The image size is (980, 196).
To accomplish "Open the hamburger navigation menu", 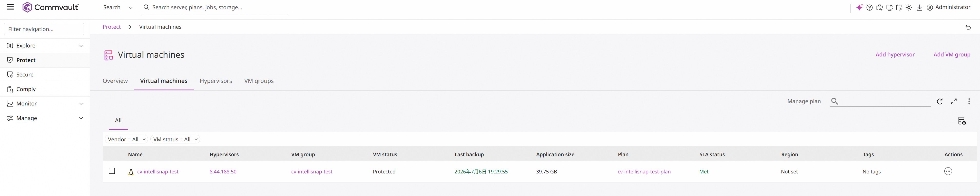I will pos(10,7).
